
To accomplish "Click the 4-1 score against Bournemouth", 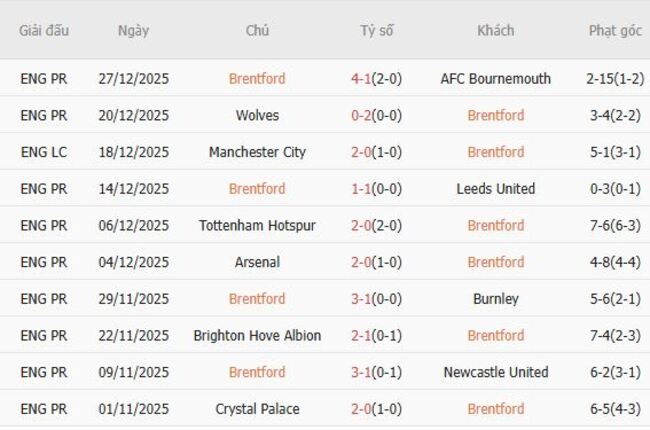I will click(x=363, y=79).
